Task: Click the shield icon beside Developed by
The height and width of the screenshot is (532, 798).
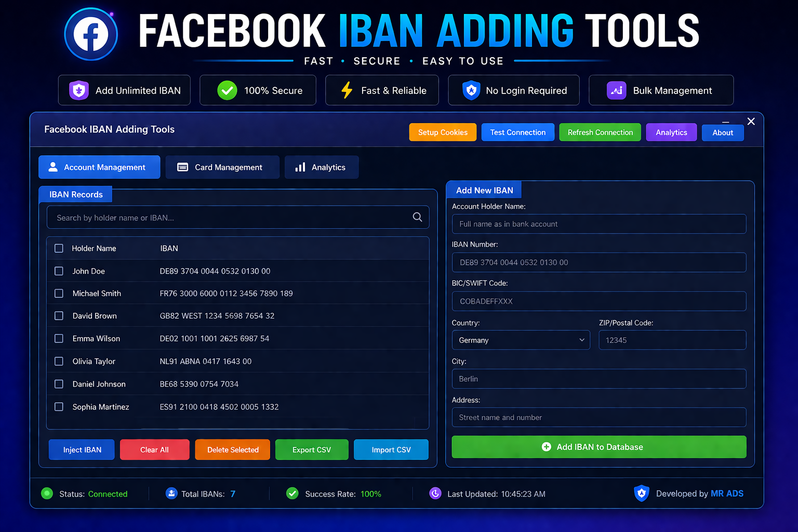Action: pos(642,493)
